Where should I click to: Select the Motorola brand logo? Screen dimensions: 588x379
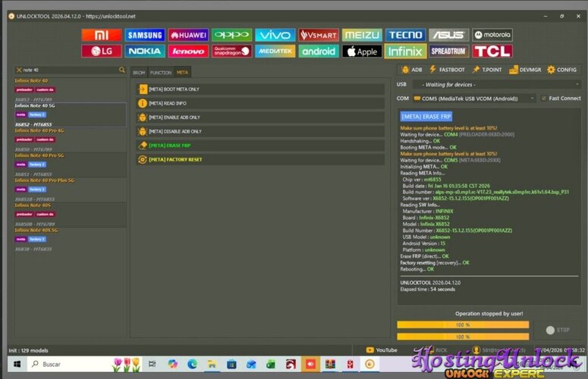click(x=492, y=35)
